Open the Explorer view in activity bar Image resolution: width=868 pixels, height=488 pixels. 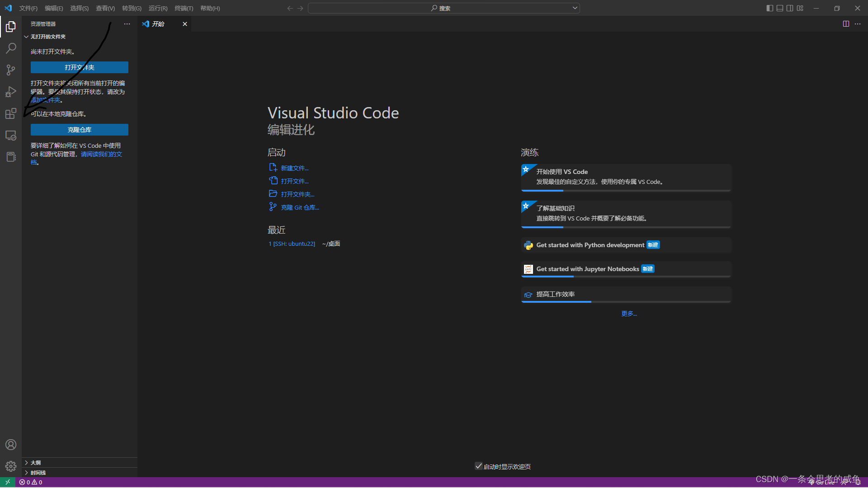tap(11, 27)
